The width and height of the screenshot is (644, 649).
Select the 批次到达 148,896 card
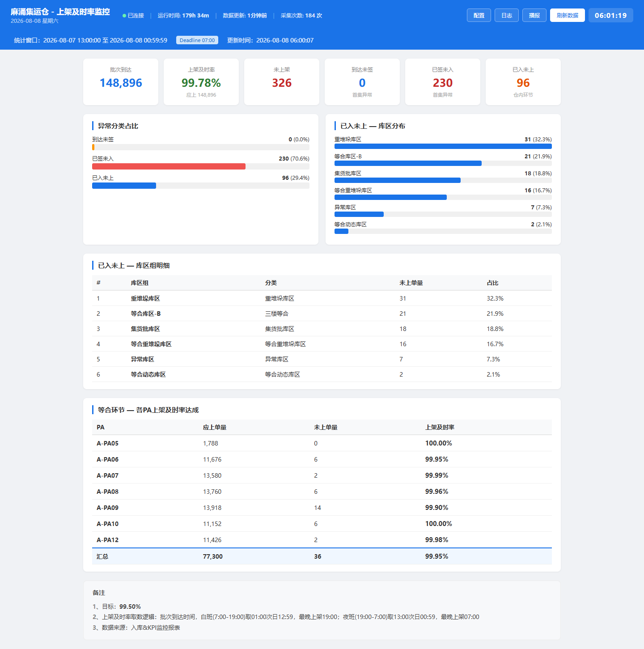121,82
